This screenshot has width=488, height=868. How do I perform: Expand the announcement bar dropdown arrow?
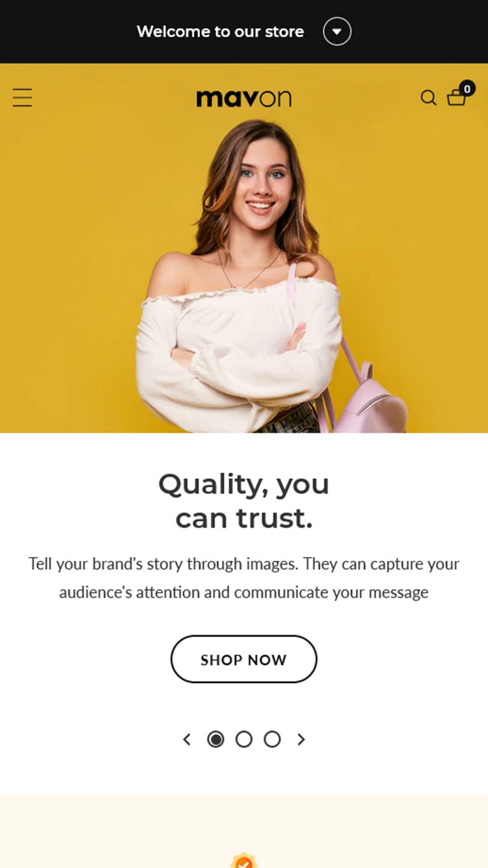(337, 31)
